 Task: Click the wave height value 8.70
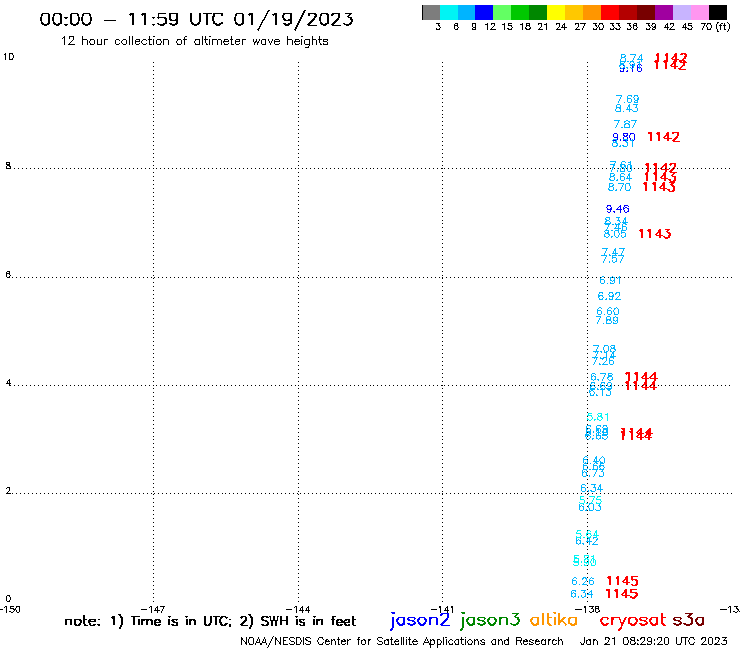click(x=619, y=187)
